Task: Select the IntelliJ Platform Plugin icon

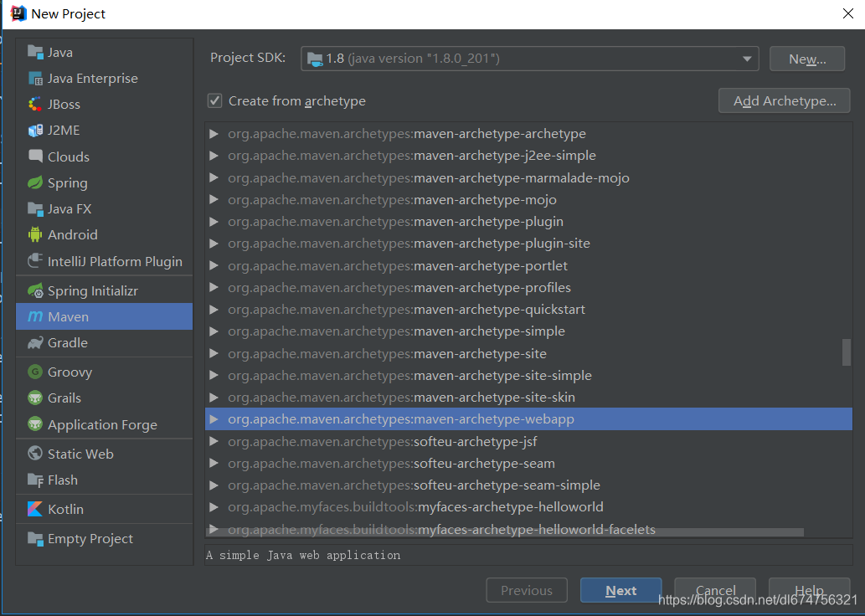Action: (35, 261)
